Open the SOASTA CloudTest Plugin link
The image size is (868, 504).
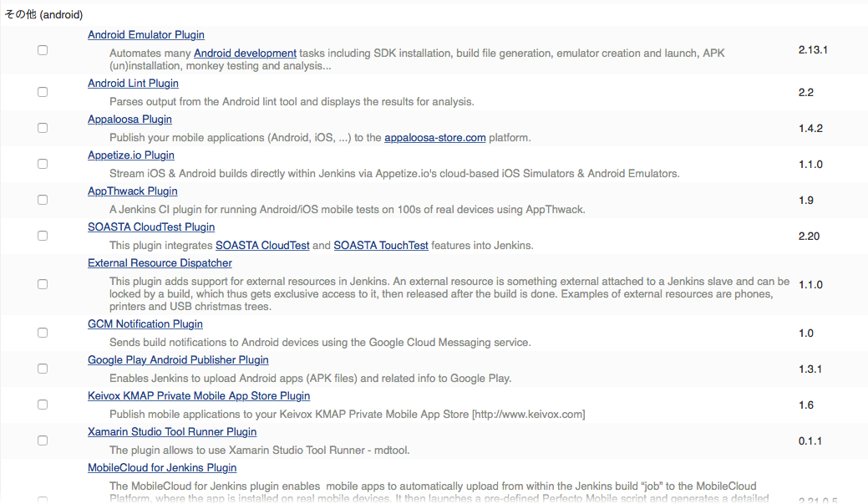151,227
